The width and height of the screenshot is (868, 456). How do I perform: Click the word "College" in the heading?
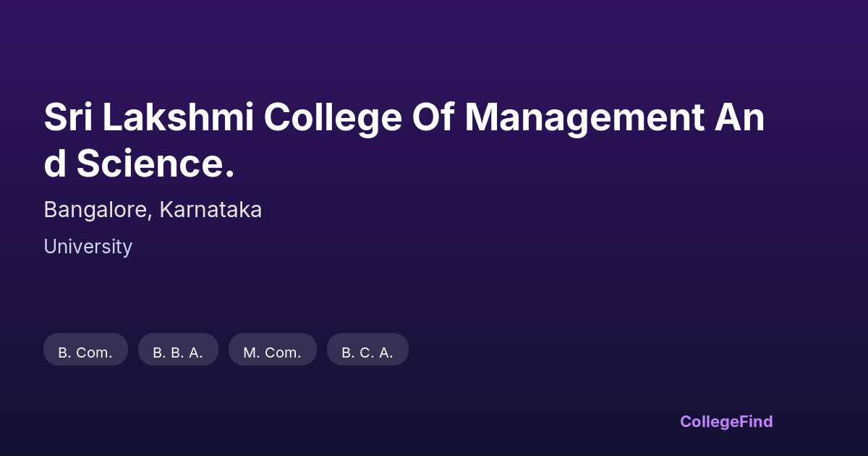coord(333,118)
